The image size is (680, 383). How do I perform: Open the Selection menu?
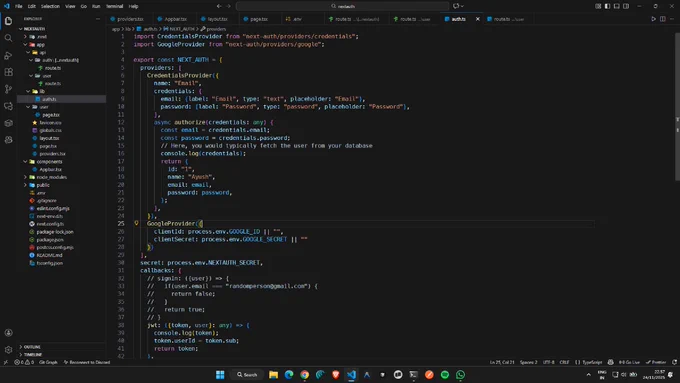50,6
